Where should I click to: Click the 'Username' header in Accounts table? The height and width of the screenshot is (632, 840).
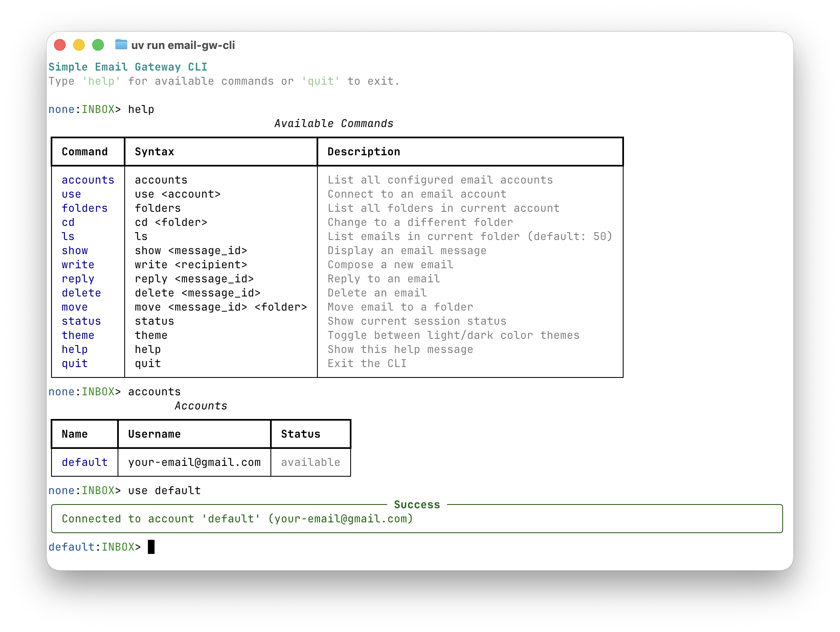coord(155,434)
